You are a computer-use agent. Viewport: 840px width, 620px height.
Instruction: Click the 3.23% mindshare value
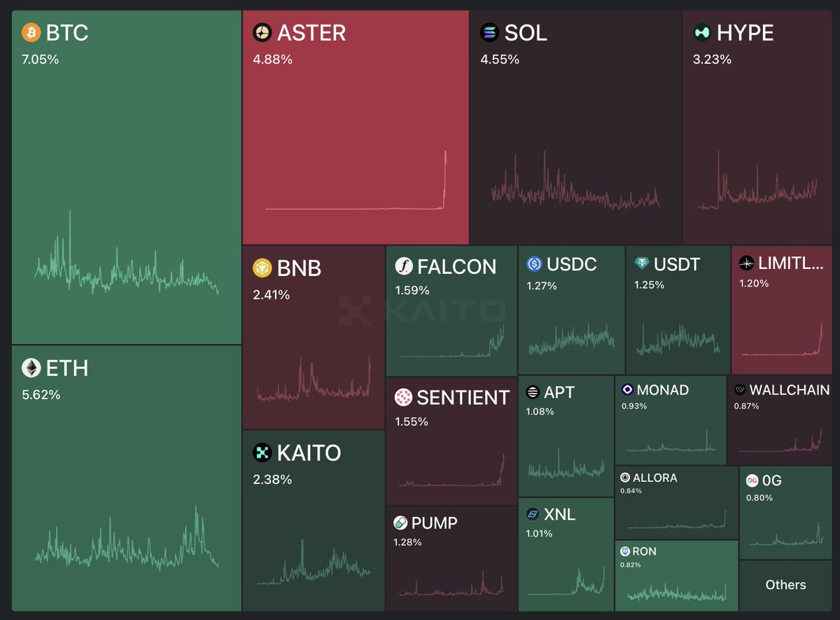point(712,60)
